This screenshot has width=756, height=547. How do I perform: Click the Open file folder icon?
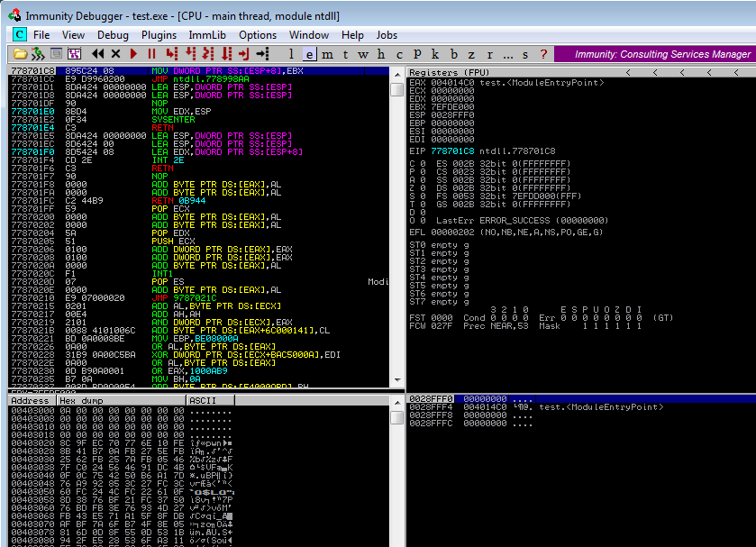(x=19, y=54)
